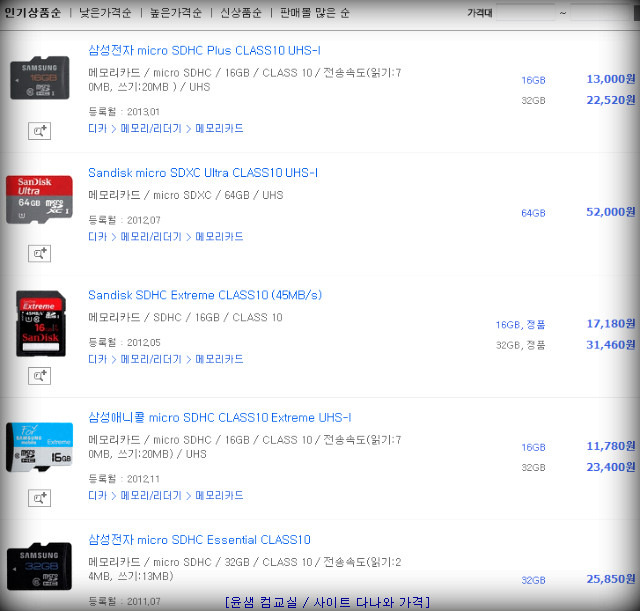
Task: Open 메모리카드 category under Sandisk Extreme listing
Action: pos(219,359)
